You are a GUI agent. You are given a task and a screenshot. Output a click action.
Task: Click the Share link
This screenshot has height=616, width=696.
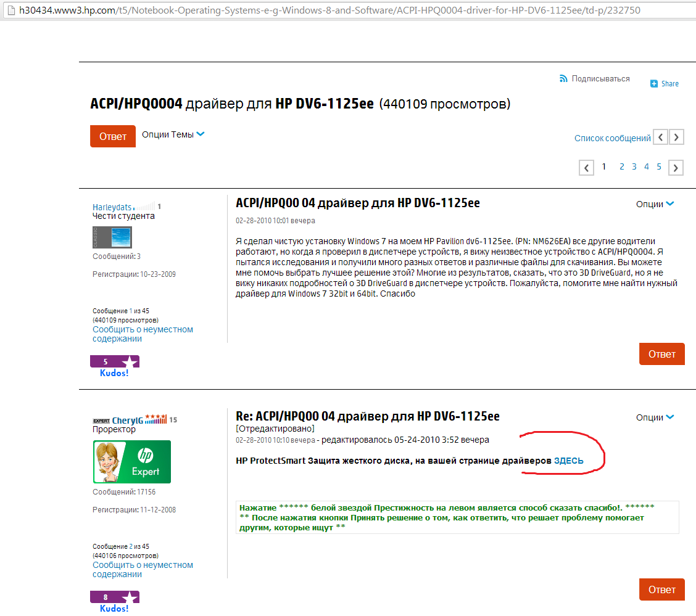[x=670, y=84]
